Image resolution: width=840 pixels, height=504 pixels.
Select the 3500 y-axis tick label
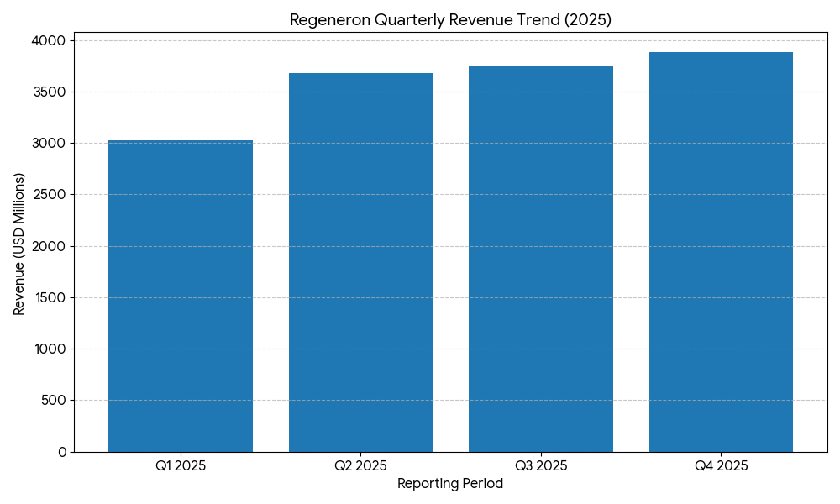pyautogui.click(x=51, y=92)
